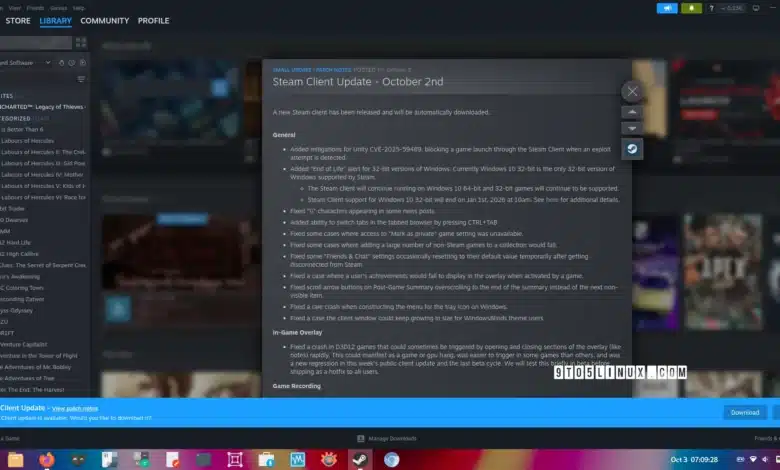Open the account balance dropdown at top right
The height and width of the screenshot is (470, 780).
point(731,8)
